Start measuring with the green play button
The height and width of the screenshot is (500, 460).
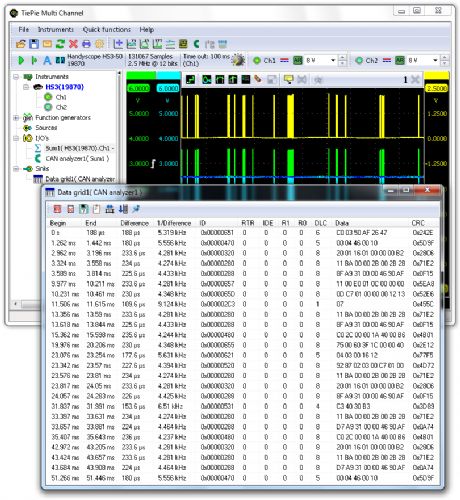point(21,60)
